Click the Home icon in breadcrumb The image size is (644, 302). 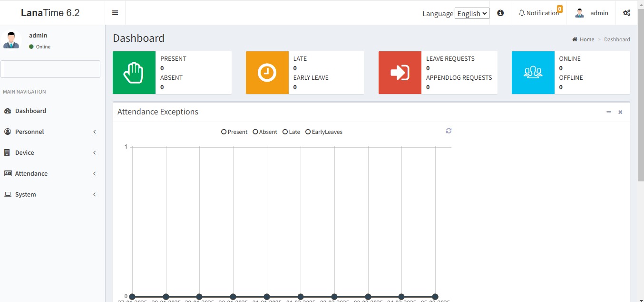(x=575, y=39)
